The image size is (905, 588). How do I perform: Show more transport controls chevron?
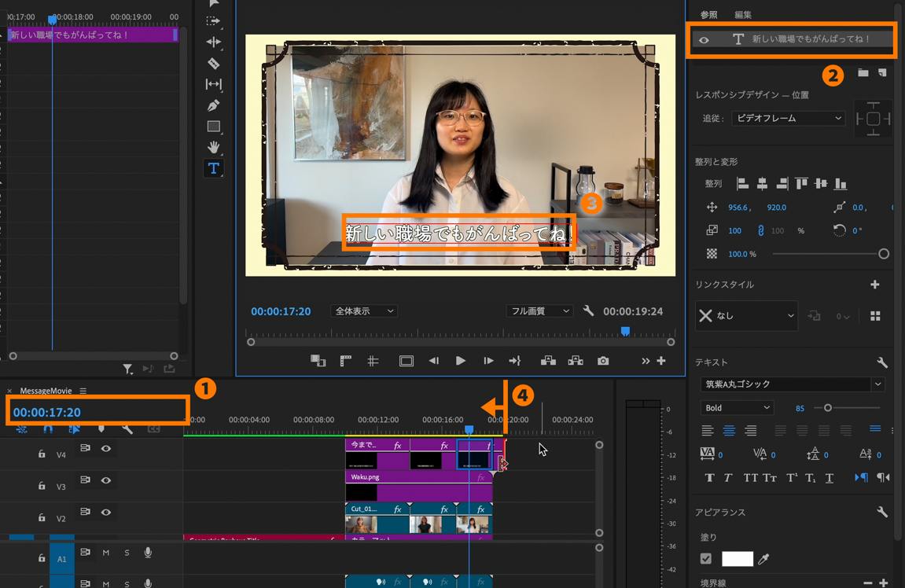[x=646, y=361]
